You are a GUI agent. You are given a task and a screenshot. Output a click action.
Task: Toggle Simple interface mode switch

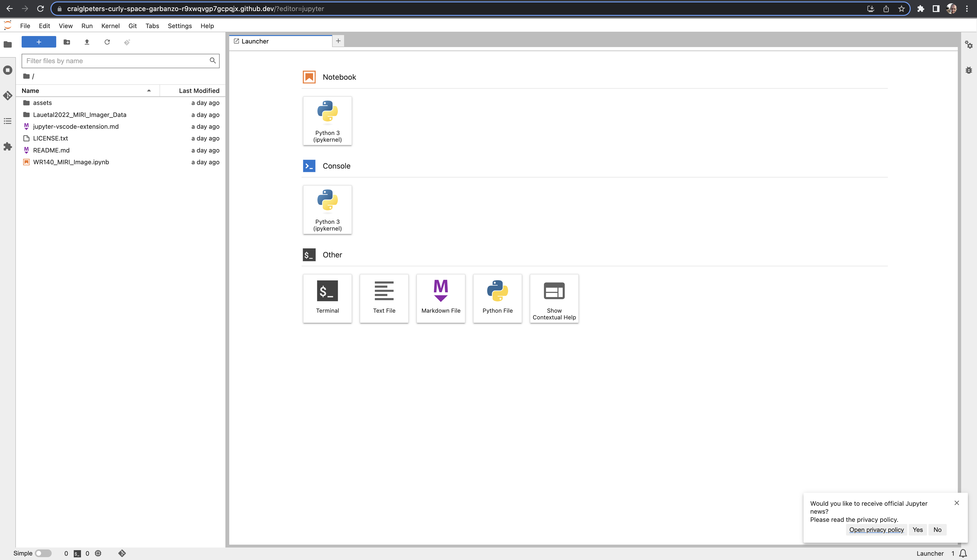pyautogui.click(x=43, y=553)
